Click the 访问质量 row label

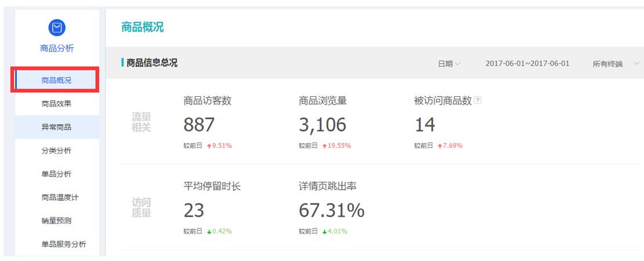142,208
